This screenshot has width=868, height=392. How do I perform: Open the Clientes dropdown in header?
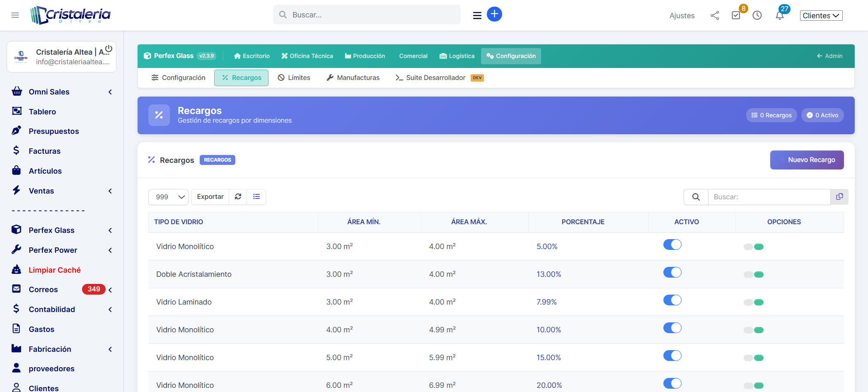(x=821, y=15)
